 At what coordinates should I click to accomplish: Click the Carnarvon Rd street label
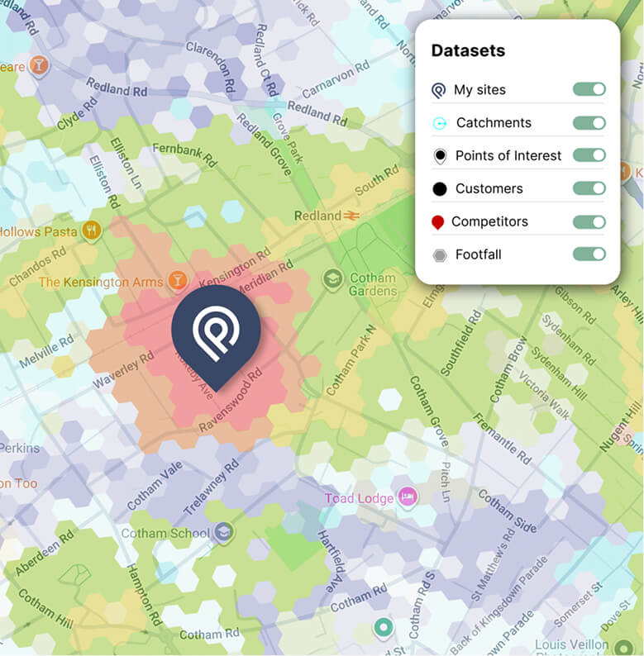click(x=336, y=78)
